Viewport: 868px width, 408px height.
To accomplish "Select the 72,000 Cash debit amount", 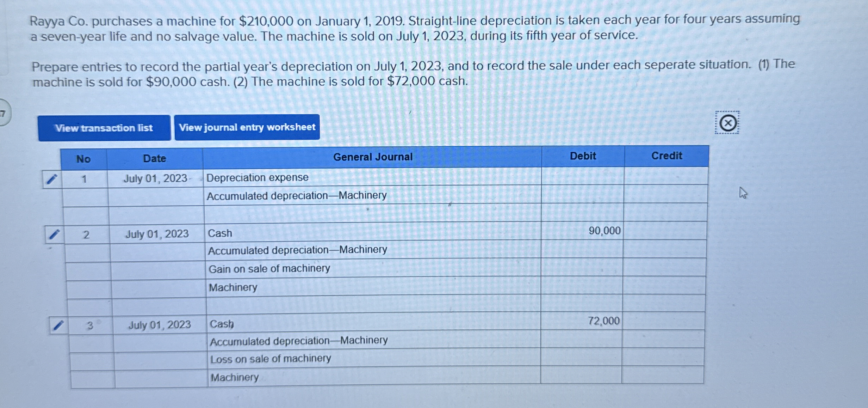I will (604, 321).
